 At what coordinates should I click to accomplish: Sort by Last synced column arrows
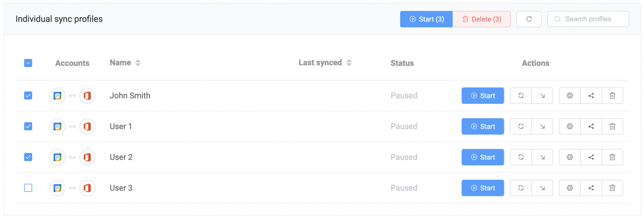click(x=349, y=62)
